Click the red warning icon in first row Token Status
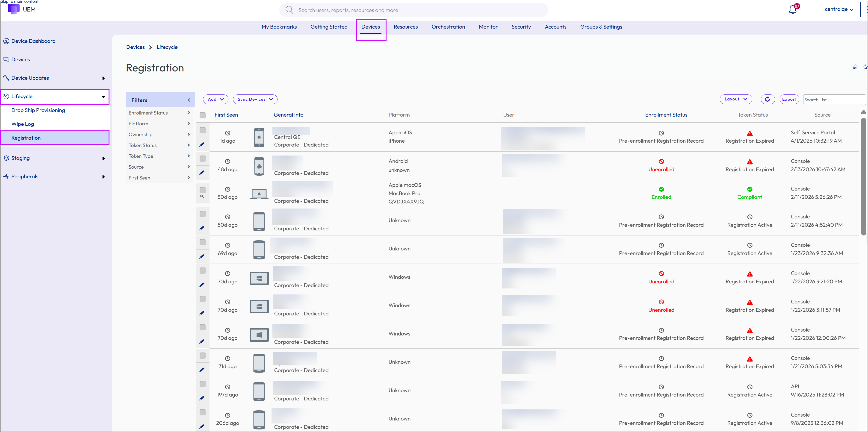This screenshot has height=432, width=868. (x=750, y=133)
